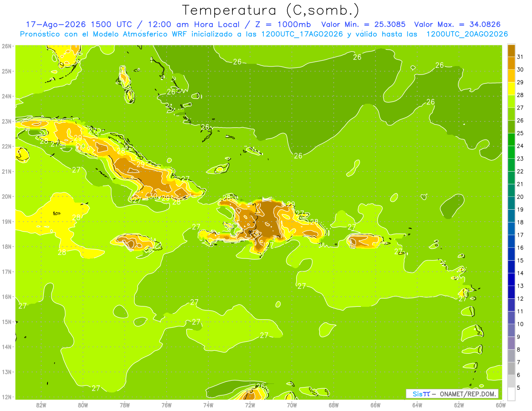Viewport: 532px width, 411px height.
Task: Click the 19N latitude axis label
Action: [x=6, y=222]
